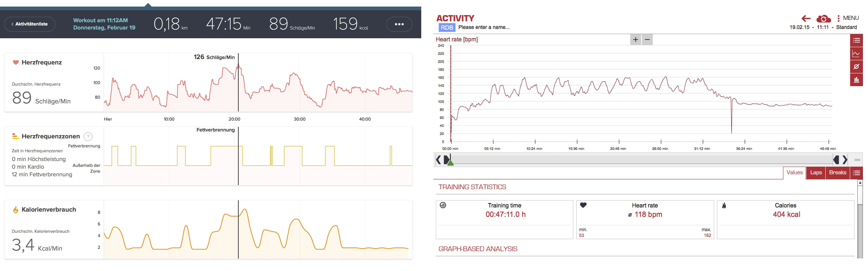Toggle the average (Ø) sidebar icon
This screenshot has height=271, width=868.
[856, 67]
